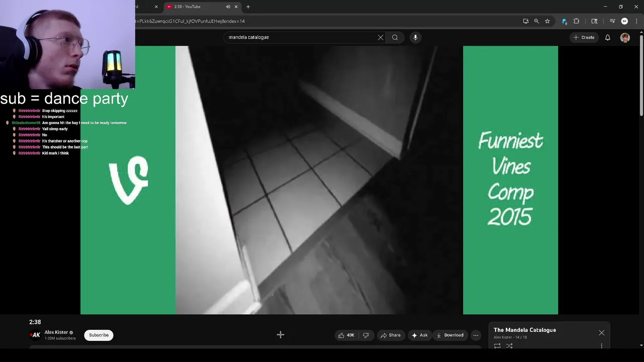
Task: Activate voice search microphone
Action: coord(415,37)
